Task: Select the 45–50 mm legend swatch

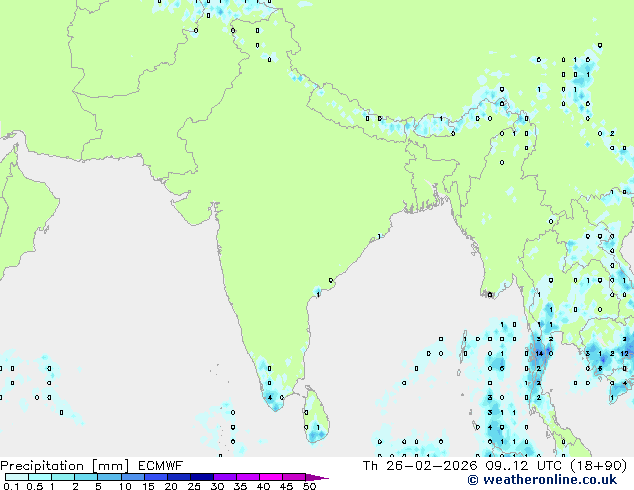Action: [294, 477]
